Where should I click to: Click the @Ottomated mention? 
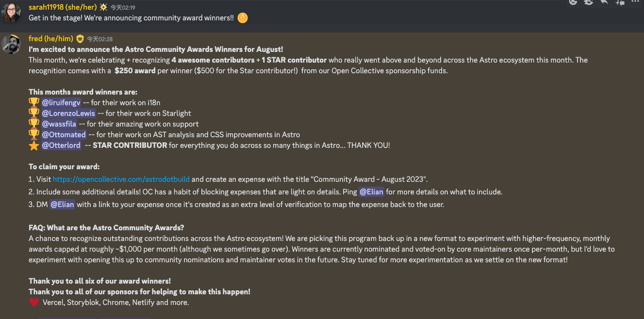pos(64,134)
